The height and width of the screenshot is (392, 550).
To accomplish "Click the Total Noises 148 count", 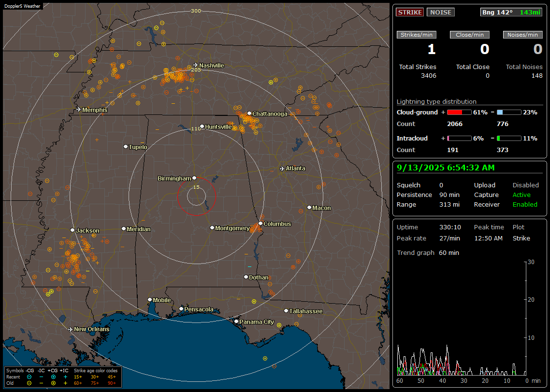I will point(536,76).
